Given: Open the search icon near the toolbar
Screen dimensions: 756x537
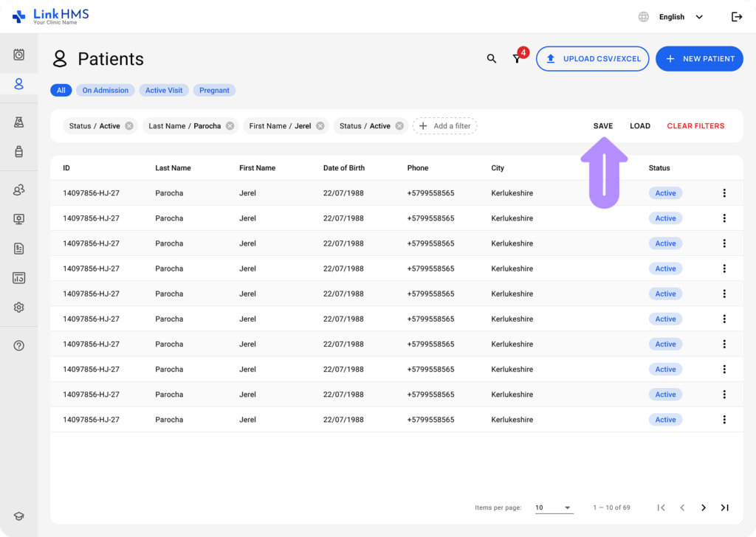Looking at the screenshot, I should pyautogui.click(x=492, y=58).
